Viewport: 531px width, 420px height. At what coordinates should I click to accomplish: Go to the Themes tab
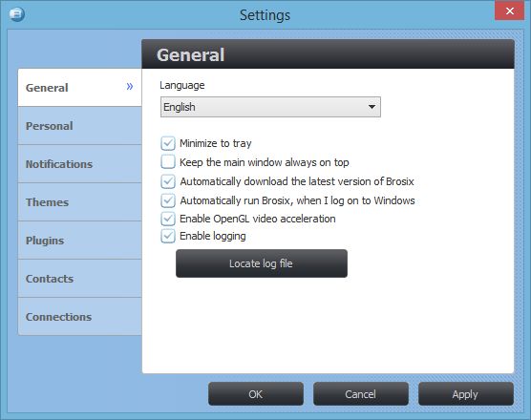pyautogui.click(x=79, y=202)
